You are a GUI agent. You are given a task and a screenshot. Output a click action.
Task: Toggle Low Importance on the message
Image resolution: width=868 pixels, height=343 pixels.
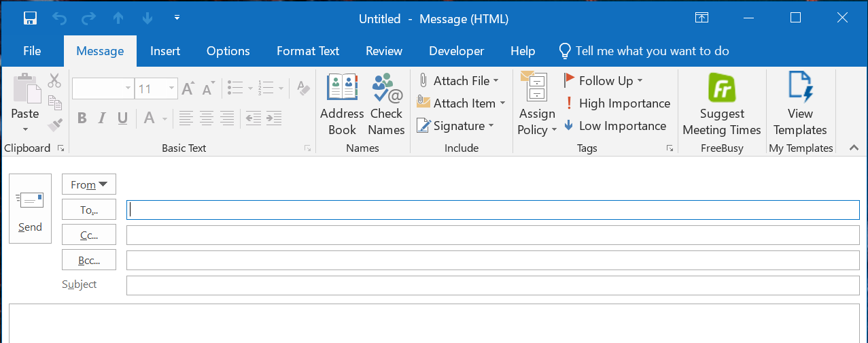point(615,126)
